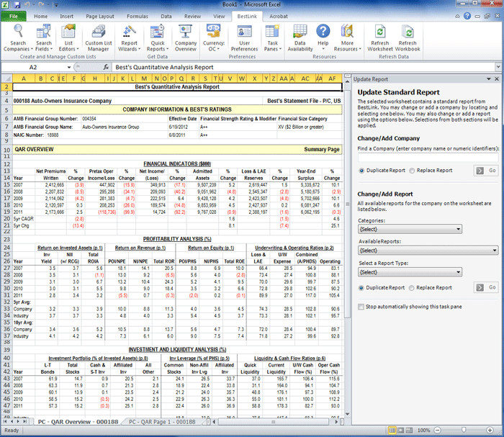Launch Custom List Manager
Image resolution: width=504 pixels, height=437 pixels.
[99, 38]
